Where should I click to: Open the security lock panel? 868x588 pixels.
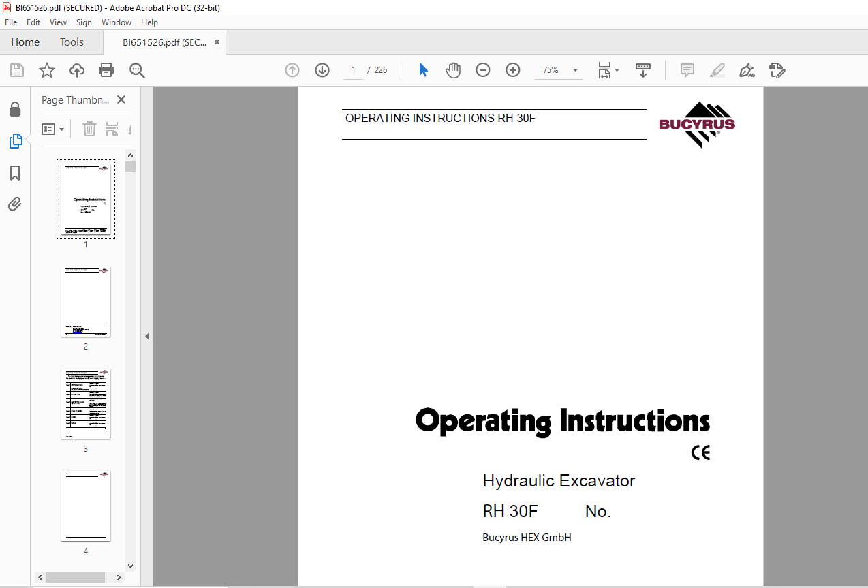tap(15, 110)
